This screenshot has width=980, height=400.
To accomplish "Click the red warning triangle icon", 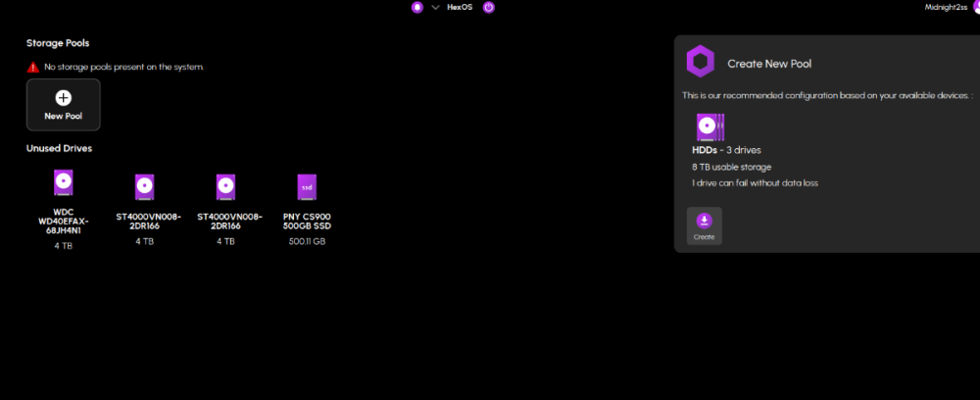I will pyautogui.click(x=33, y=67).
